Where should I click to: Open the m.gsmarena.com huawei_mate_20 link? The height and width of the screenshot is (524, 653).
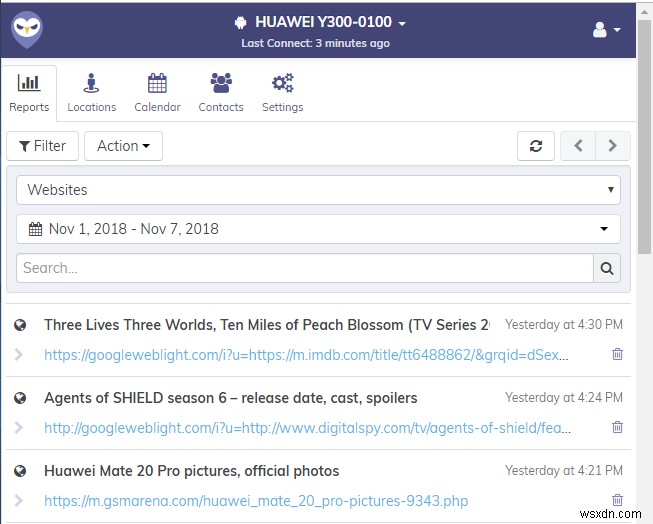coord(256,501)
